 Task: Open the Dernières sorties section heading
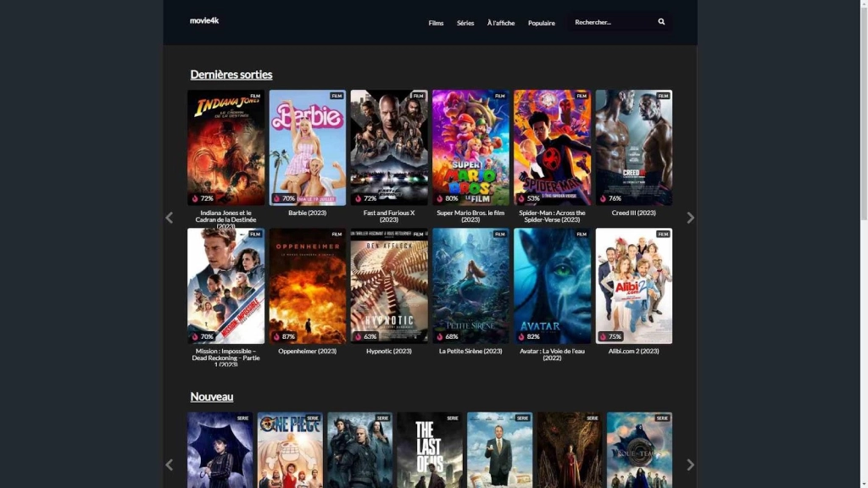click(x=231, y=75)
